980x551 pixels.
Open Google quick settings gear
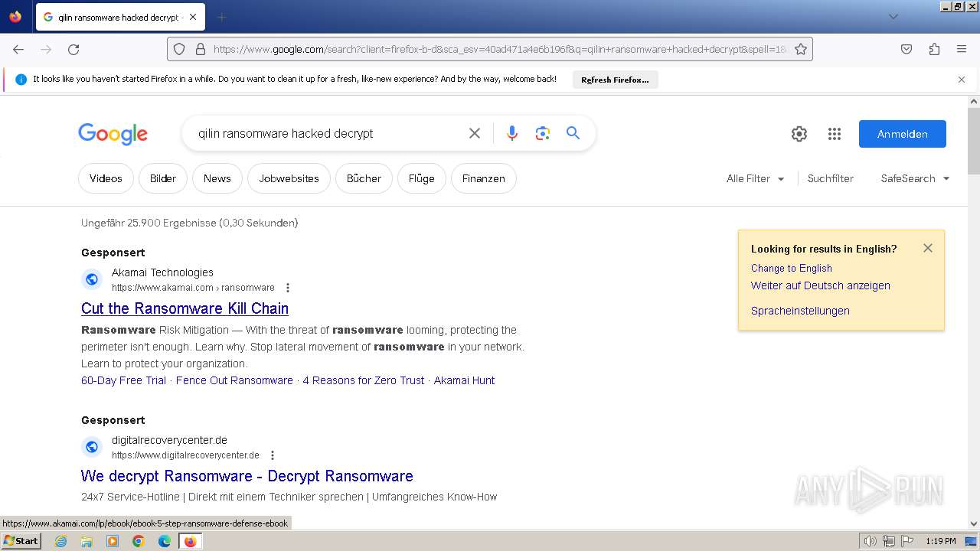799,134
